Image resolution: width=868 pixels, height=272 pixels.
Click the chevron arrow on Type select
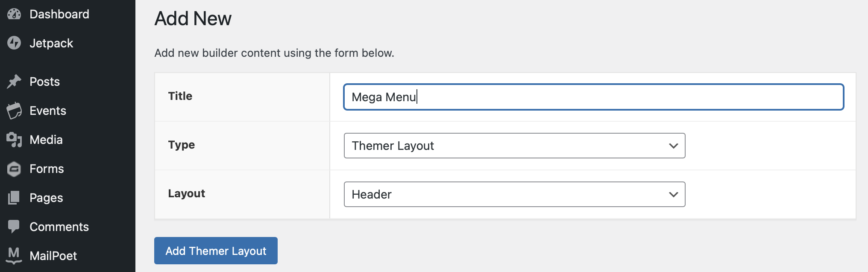point(674,146)
